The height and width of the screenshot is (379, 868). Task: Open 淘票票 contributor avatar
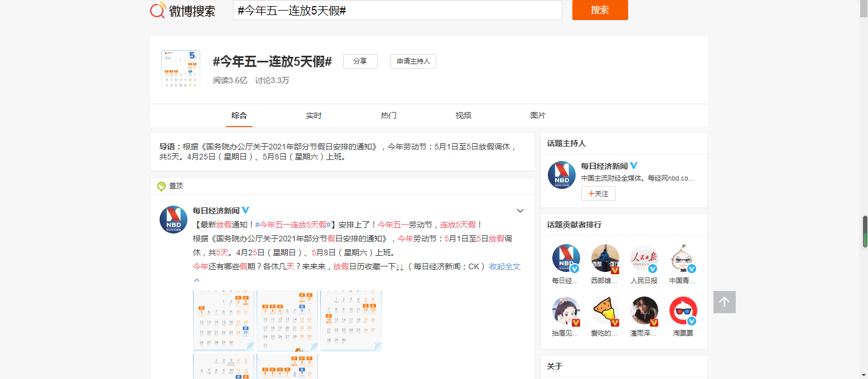tap(683, 311)
